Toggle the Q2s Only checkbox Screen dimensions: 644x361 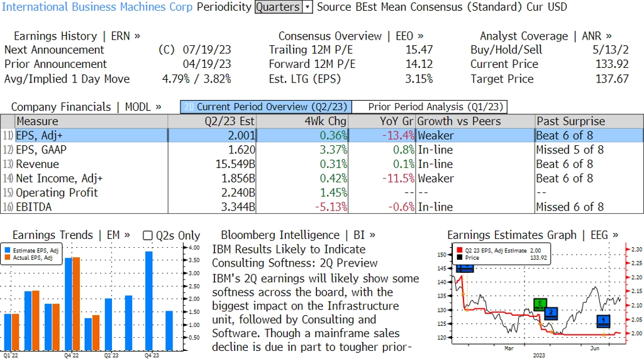coord(147,235)
